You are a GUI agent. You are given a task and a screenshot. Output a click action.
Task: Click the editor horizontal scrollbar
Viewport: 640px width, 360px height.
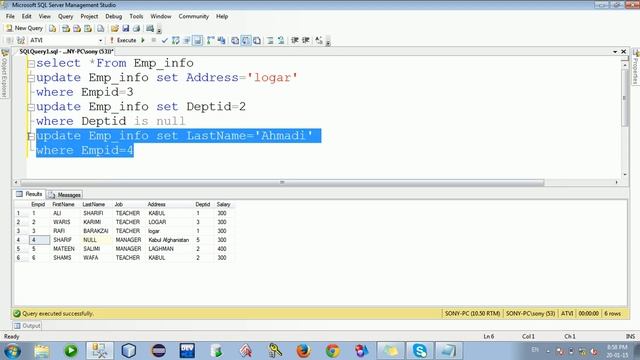pos(282,182)
